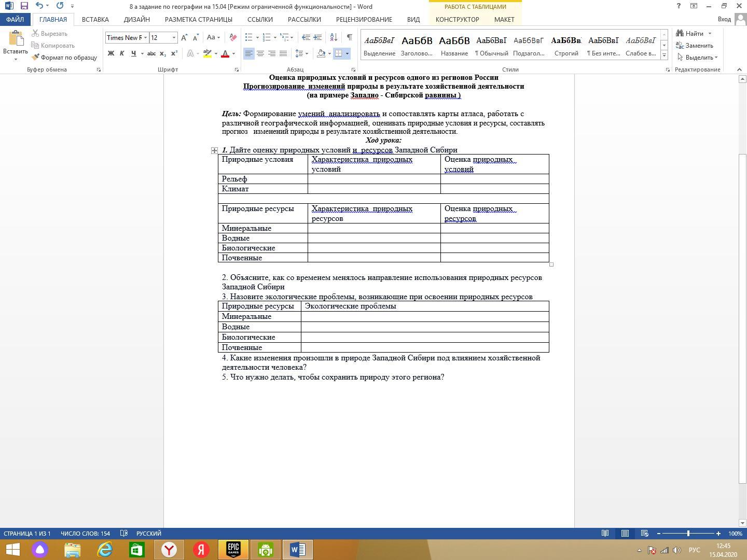Click the bulleted list icon
Screen dimensions: 747x560
tap(249, 37)
